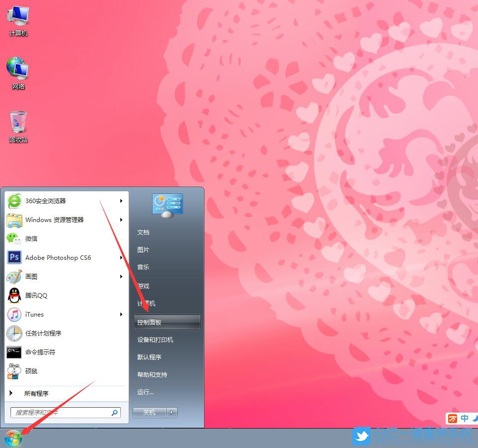Image resolution: width=478 pixels, height=448 pixels.
Task: Open 控制面板 from the Start menu
Action: click(149, 322)
